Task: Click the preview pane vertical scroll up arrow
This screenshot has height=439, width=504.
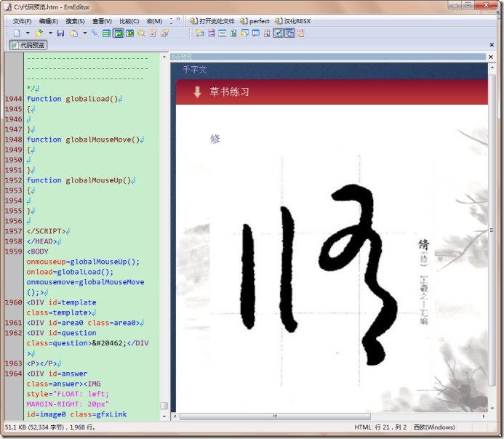Action: coord(492,68)
